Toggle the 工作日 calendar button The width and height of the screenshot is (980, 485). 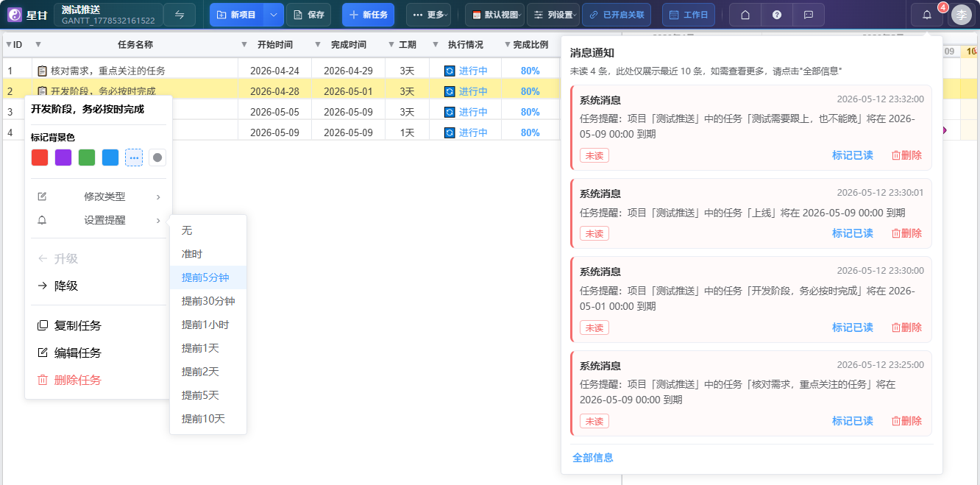pos(688,15)
